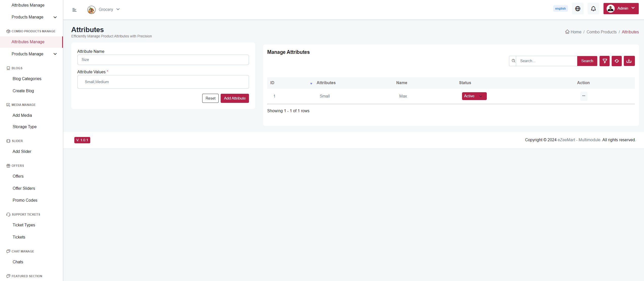
Task: Click the Add Attribute button
Action: coord(235,98)
